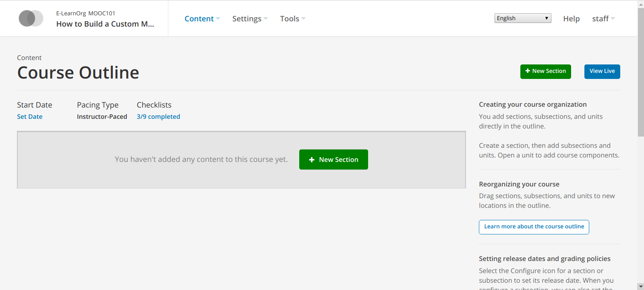
Task: Click the scrollbar down arrow
Action: pyautogui.click(x=641, y=286)
